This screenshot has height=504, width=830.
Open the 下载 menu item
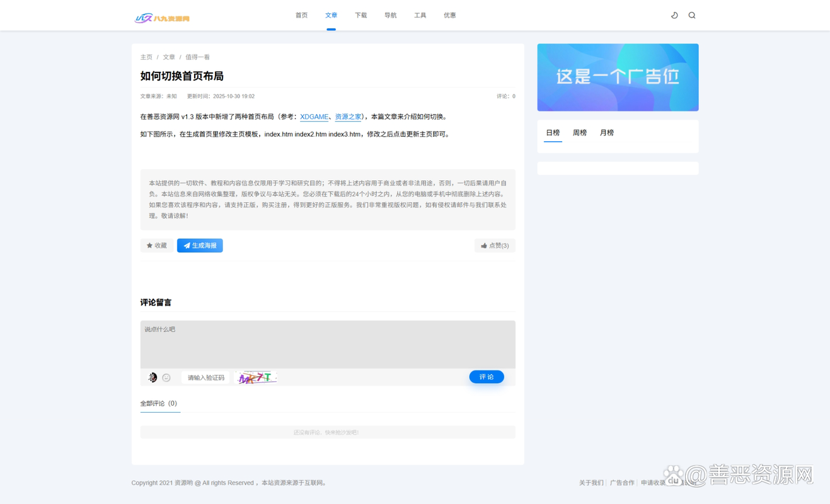pos(360,14)
